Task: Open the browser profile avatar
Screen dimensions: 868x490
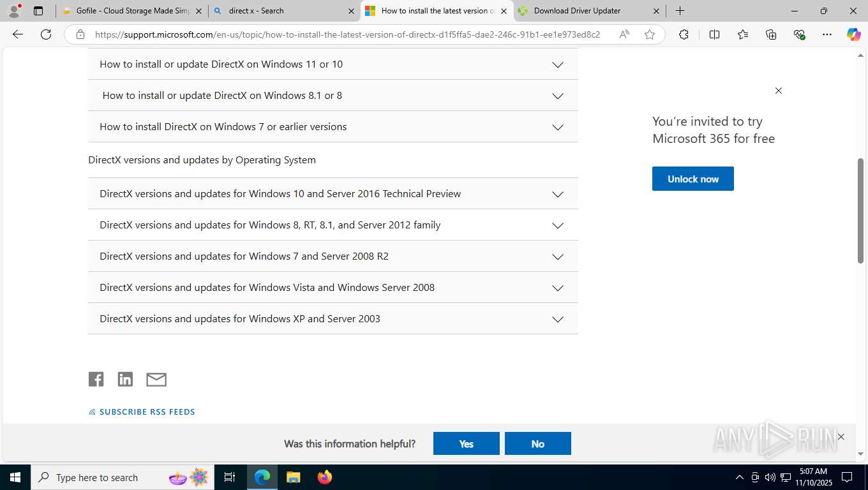Action: click(14, 11)
